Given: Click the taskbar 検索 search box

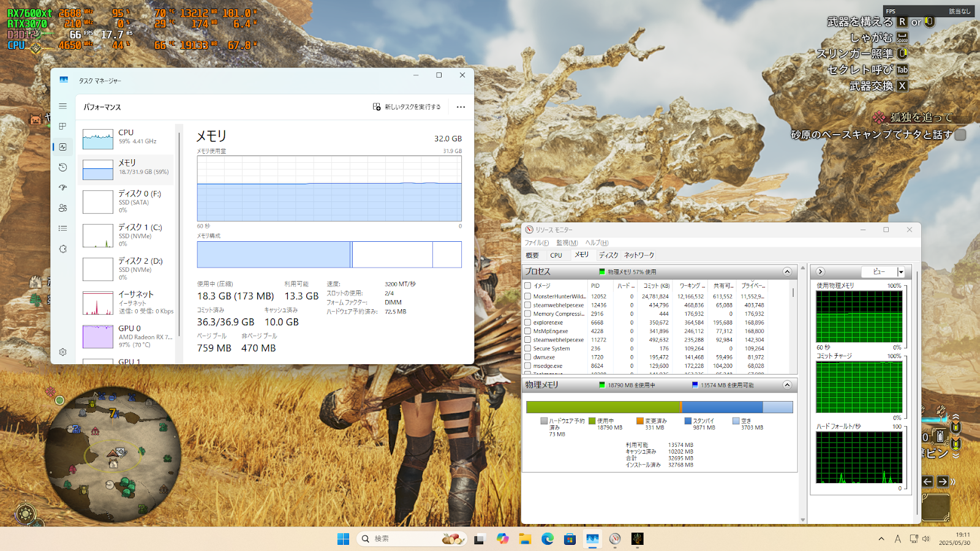Looking at the screenshot, I should coord(411,539).
